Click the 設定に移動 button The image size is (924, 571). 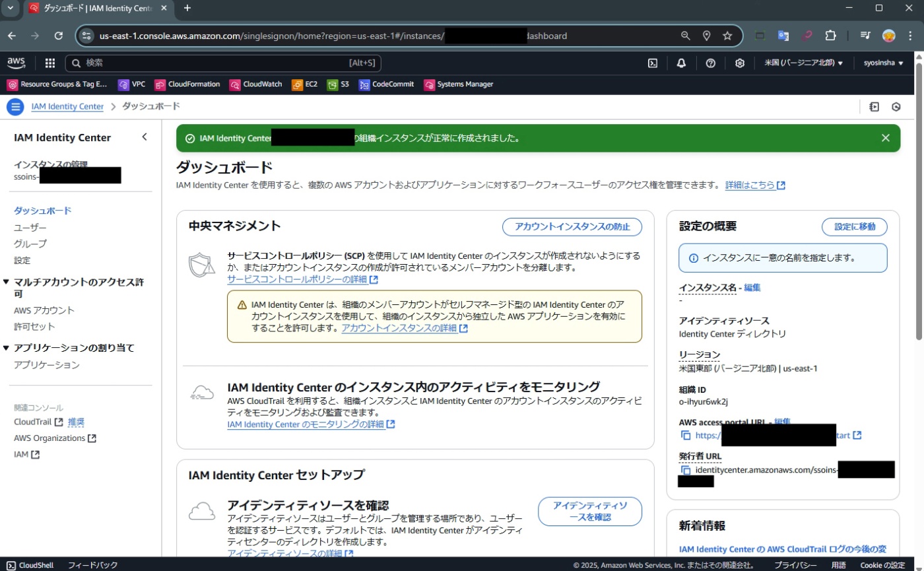click(855, 226)
